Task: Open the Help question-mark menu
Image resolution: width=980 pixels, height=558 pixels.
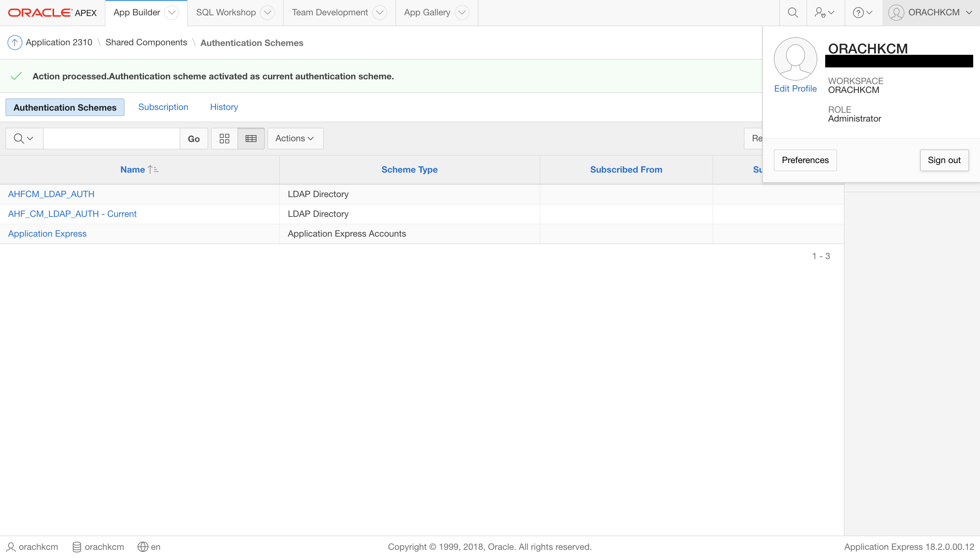Action: (x=862, y=13)
